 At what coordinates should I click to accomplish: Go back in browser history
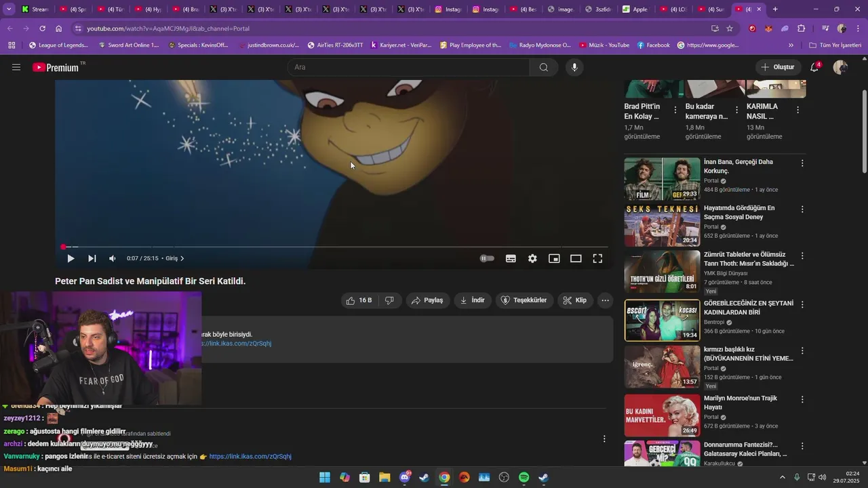point(9,28)
